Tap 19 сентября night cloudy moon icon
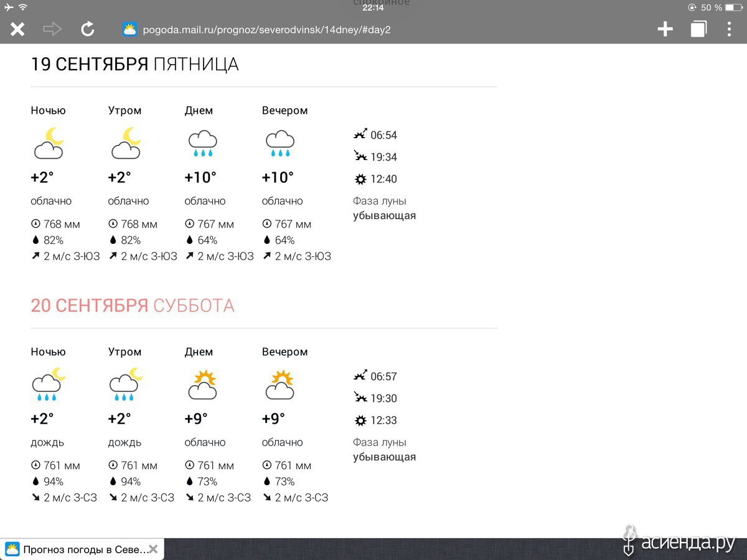The image size is (747, 560). pyautogui.click(x=49, y=143)
